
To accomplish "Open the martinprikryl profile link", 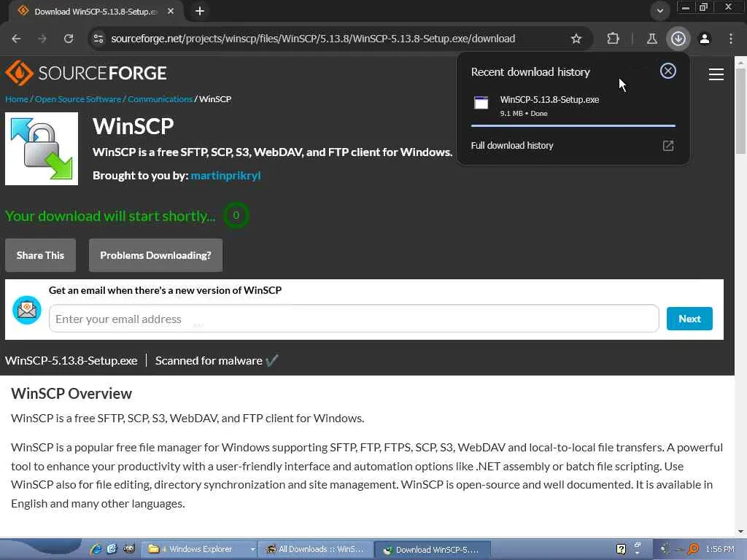I will click(226, 176).
